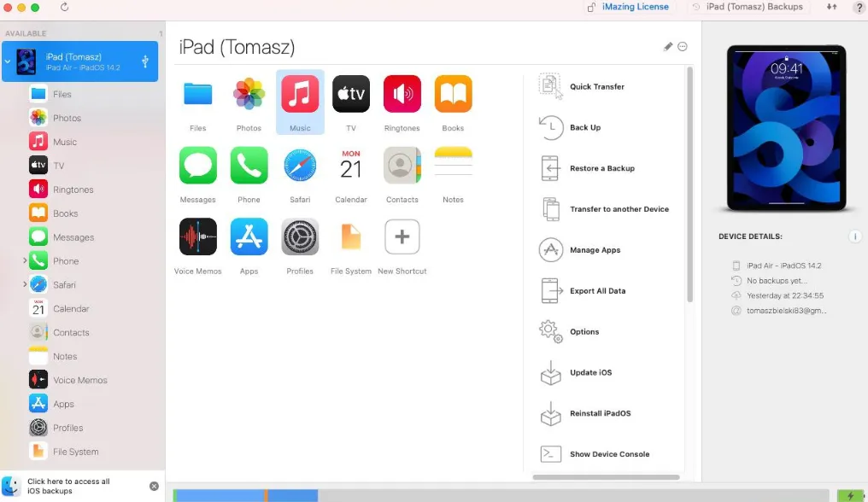Viewport: 868px width, 502px height.
Task: Dismiss the iOS backups notice
Action: point(154,486)
